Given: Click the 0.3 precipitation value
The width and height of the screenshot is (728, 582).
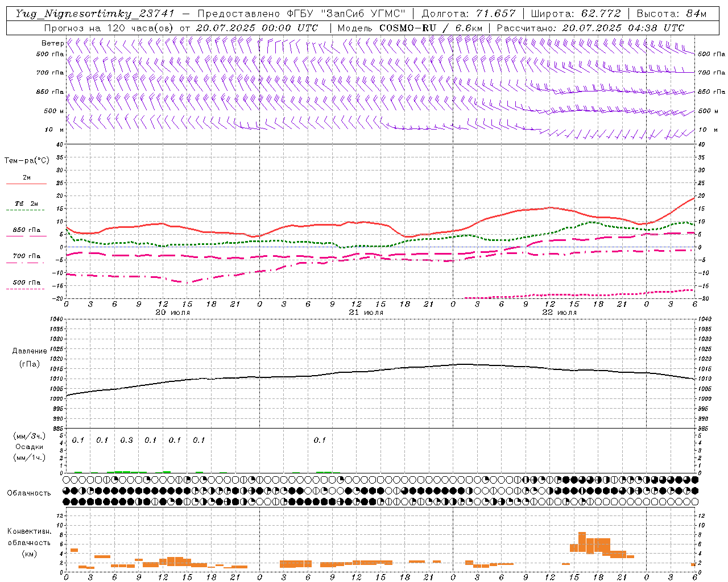Looking at the screenshot, I should pyautogui.click(x=126, y=440).
